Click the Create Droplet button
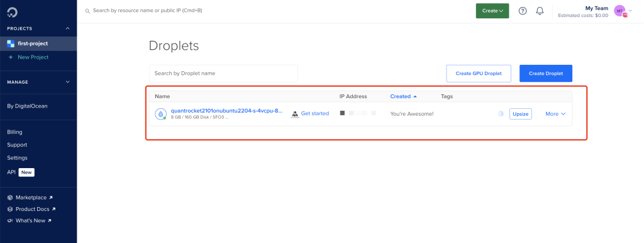Image resolution: width=644 pixels, height=243 pixels. click(x=546, y=74)
